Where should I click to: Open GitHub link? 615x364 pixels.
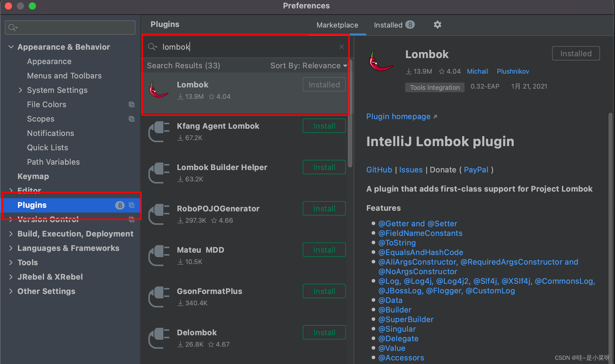379,170
